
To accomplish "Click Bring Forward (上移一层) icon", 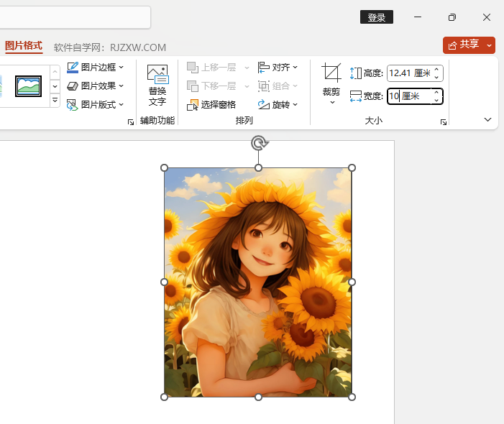I will click(193, 68).
